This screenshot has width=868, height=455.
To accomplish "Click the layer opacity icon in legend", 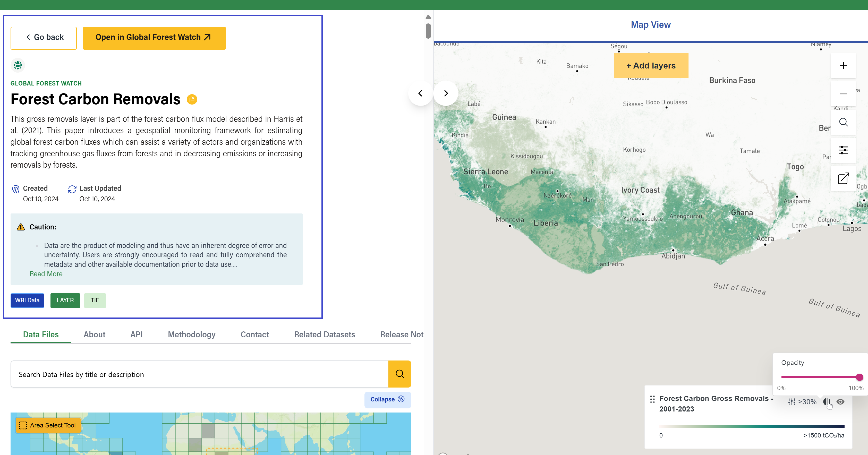I will click(x=826, y=401).
